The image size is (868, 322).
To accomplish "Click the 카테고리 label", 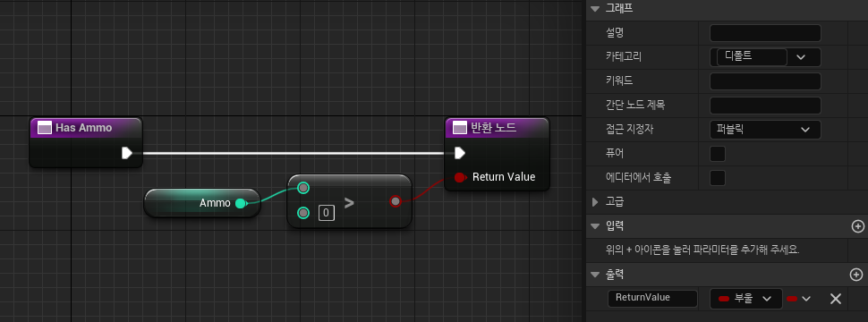I will pos(624,57).
